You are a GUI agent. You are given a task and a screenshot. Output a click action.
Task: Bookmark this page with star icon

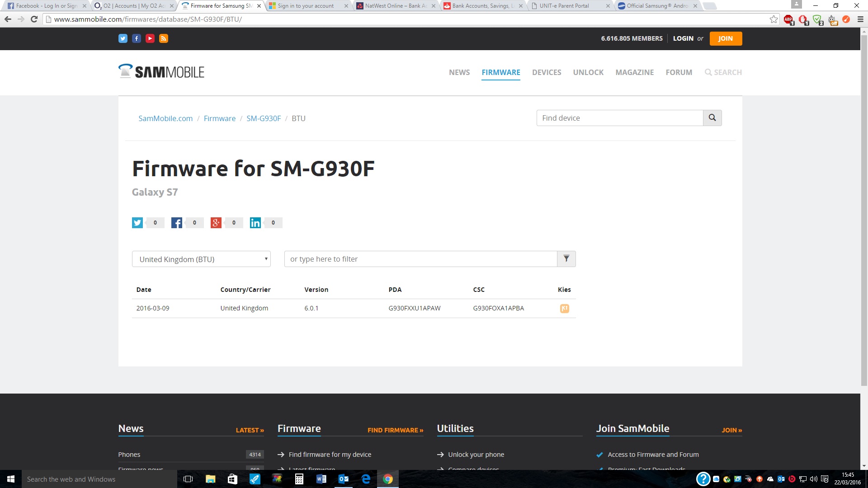pyautogui.click(x=774, y=19)
